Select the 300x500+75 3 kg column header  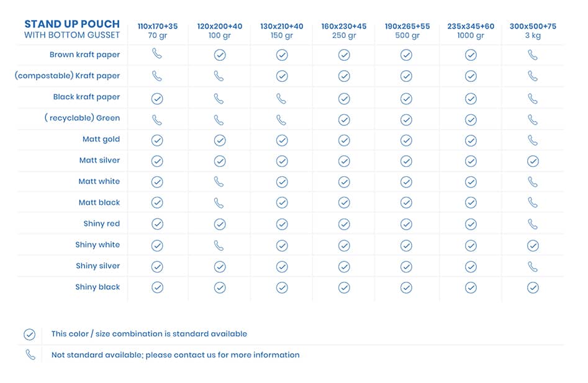[x=533, y=31]
